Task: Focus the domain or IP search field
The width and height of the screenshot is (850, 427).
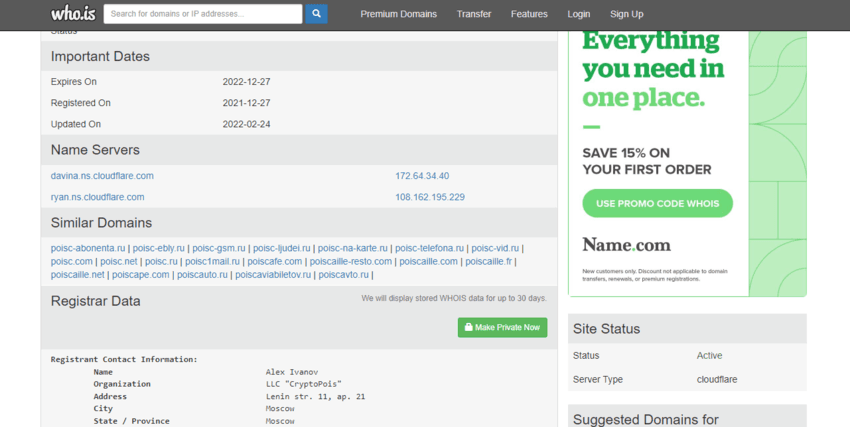Action: pyautogui.click(x=203, y=14)
